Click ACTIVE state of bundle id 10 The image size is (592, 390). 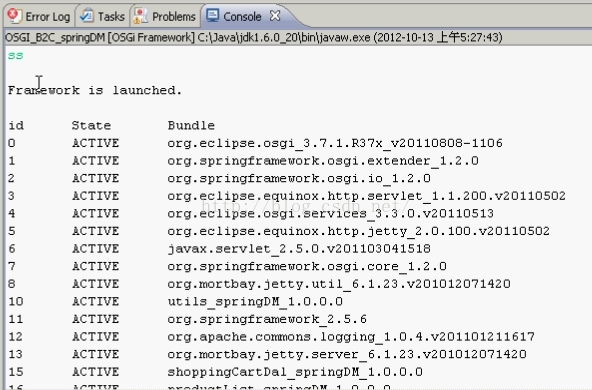click(x=96, y=302)
